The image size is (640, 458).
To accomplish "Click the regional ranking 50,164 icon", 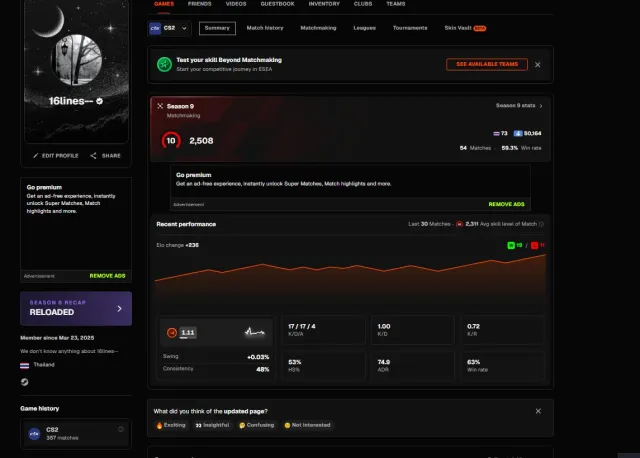I will coord(518,133).
